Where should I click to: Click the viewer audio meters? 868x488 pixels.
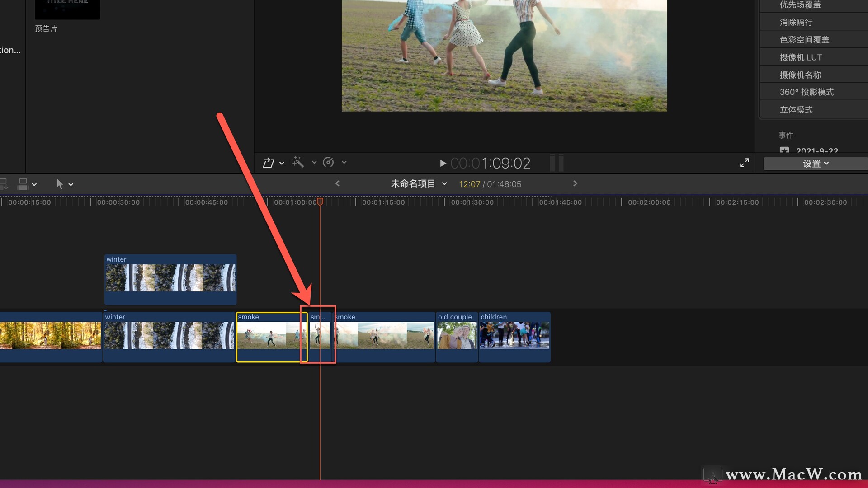pos(557,163)
